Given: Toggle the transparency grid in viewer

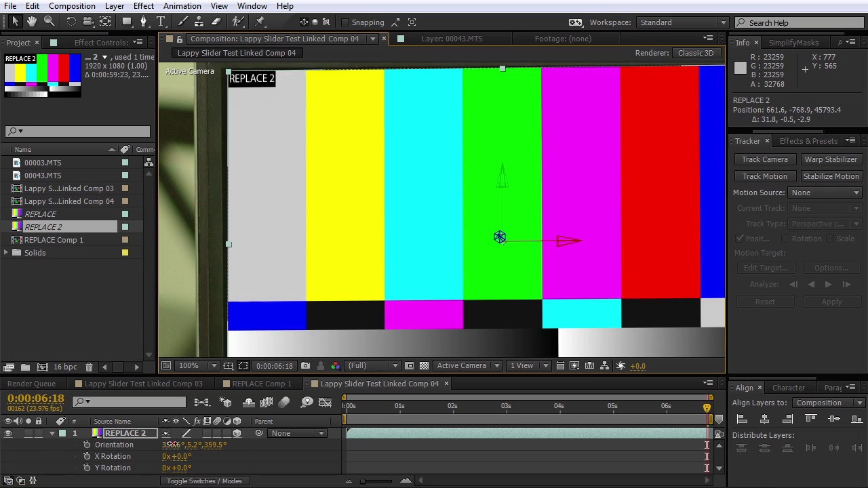Looking at the screenshot, I should (x=424, y=366).
